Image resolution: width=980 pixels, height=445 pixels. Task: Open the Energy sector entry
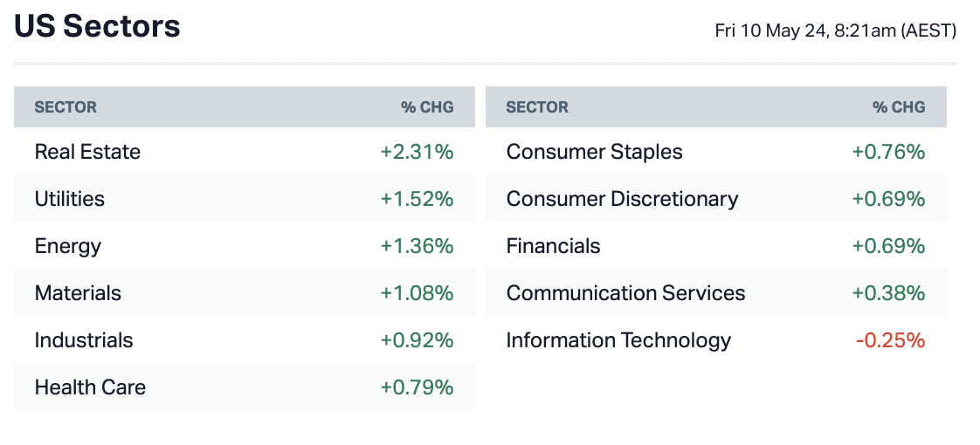click(67, 246)
